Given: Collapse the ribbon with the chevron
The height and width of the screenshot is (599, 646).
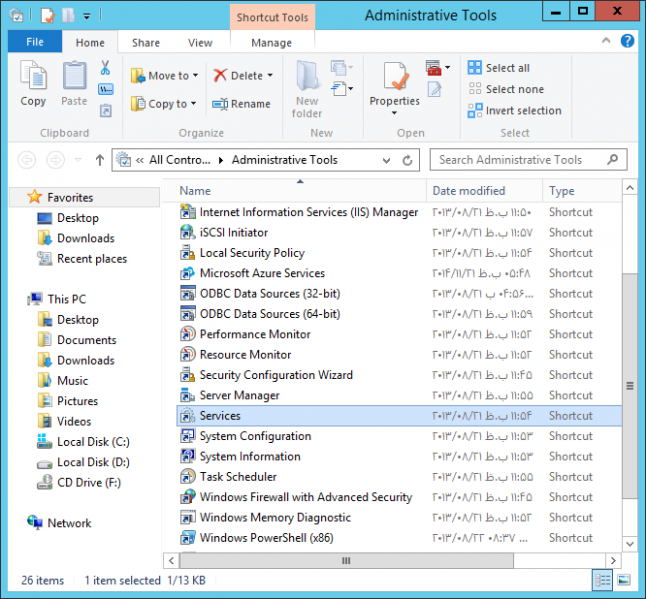Looking at the screenshot, I should [606, 40].
